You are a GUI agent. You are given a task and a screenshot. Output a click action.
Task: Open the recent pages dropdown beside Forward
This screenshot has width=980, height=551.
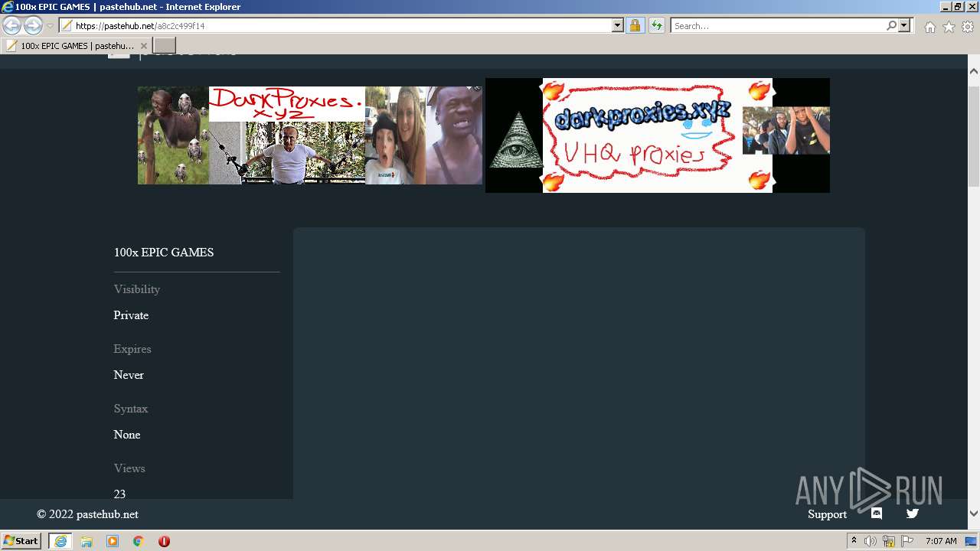(50, 26)
